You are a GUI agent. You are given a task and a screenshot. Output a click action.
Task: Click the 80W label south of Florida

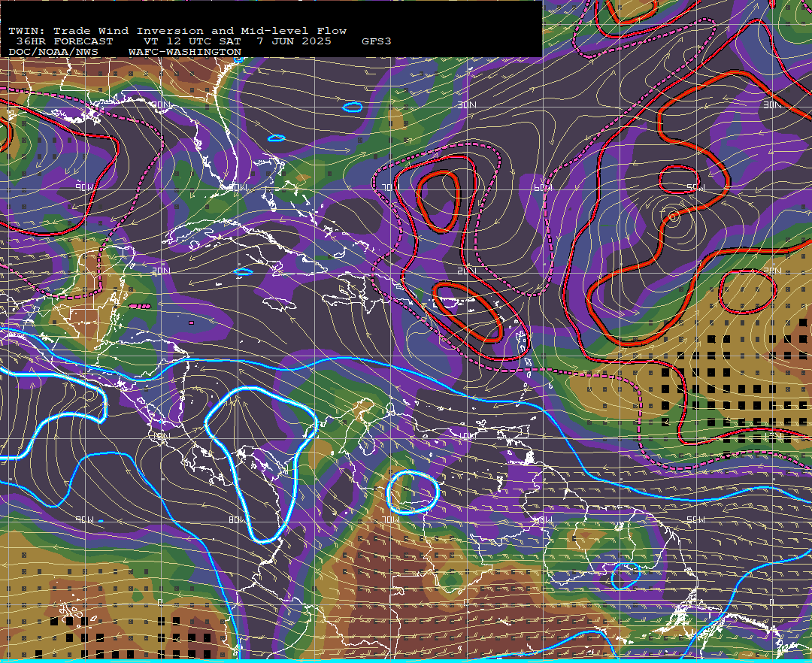tap(238, 187)
